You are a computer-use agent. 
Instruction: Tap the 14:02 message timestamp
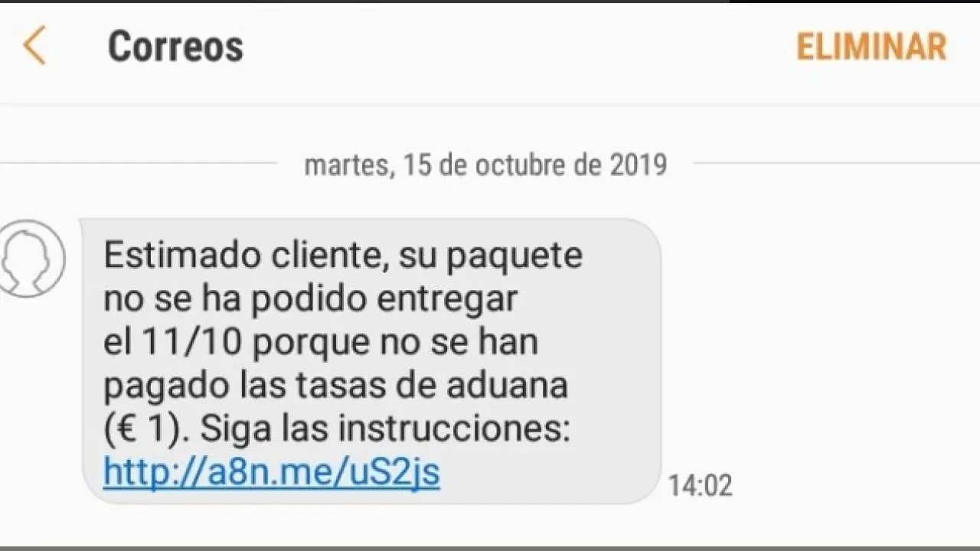coord(700,485)
